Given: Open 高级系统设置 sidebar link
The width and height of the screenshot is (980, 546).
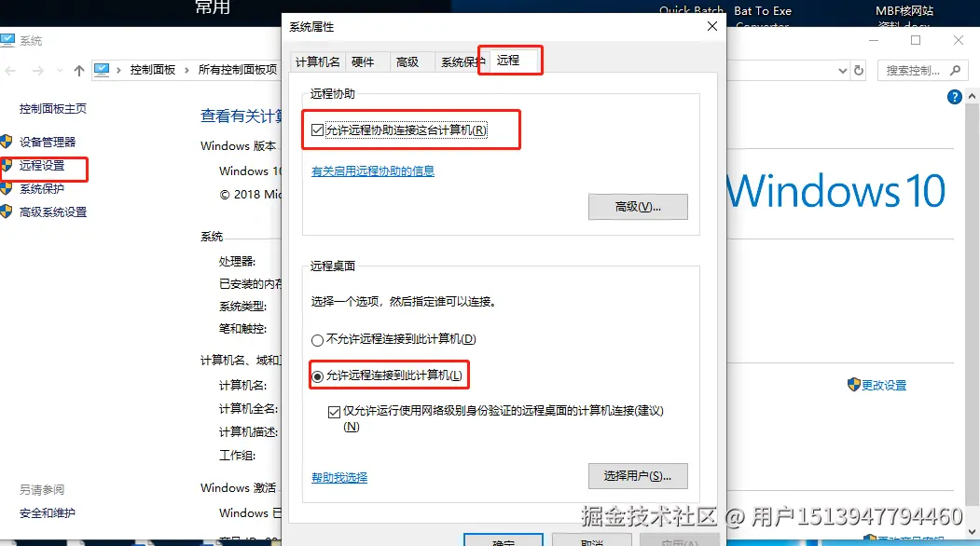Looking at the screenshot, I should tap(53, 212).
